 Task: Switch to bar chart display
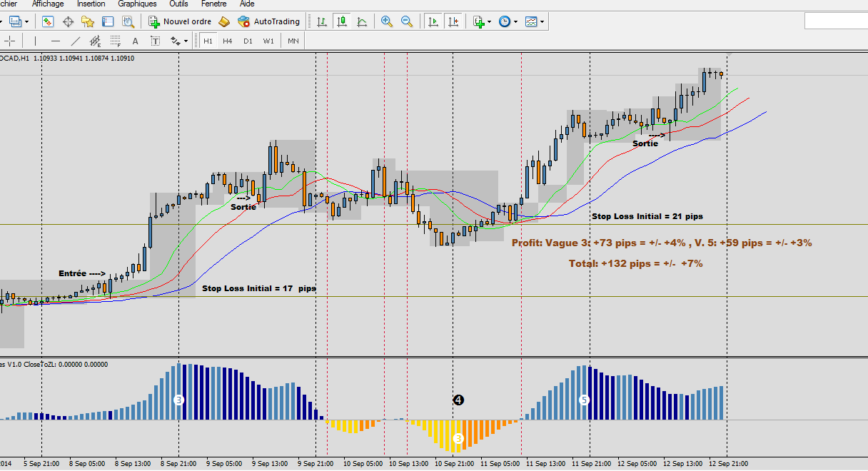pos(322,21)
